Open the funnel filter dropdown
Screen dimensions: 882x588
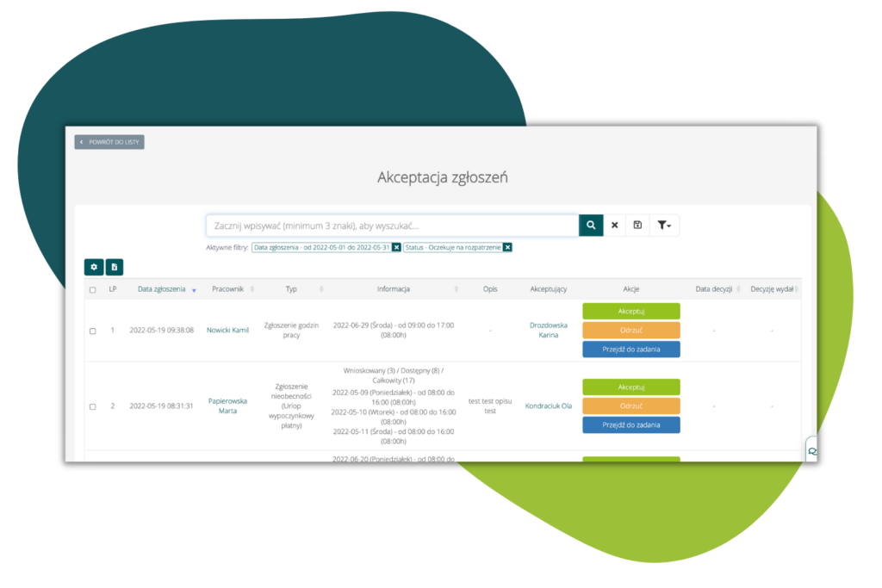[x=664, y=225]
